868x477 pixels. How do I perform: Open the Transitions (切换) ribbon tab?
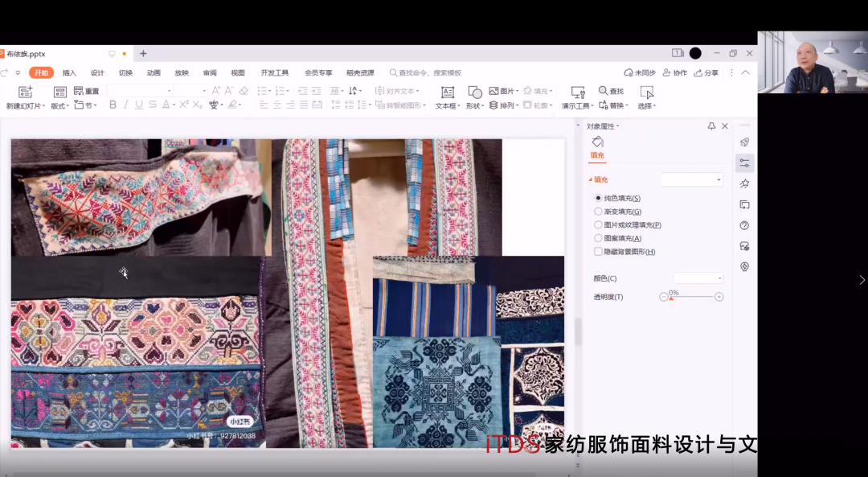(x=125, y=72)
